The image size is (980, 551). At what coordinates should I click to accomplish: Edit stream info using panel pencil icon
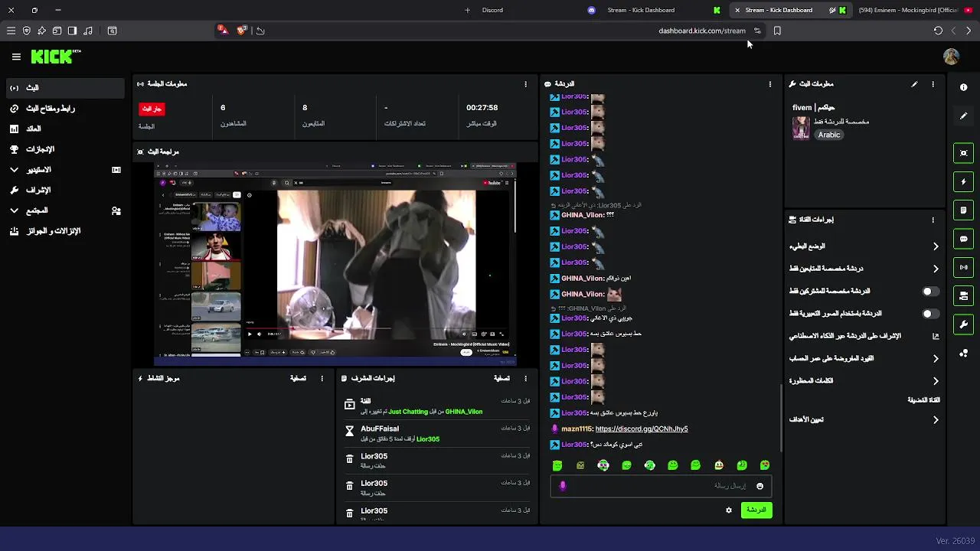[914, 84]
